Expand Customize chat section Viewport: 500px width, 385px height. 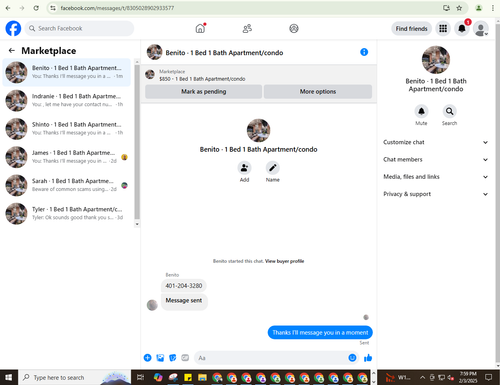click(x=436, y=142)
